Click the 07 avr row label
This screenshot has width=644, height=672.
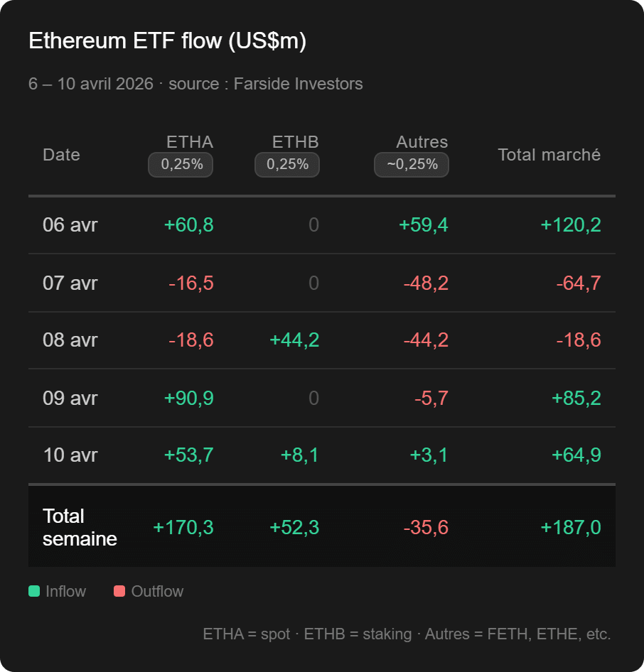tap(70, 283)
